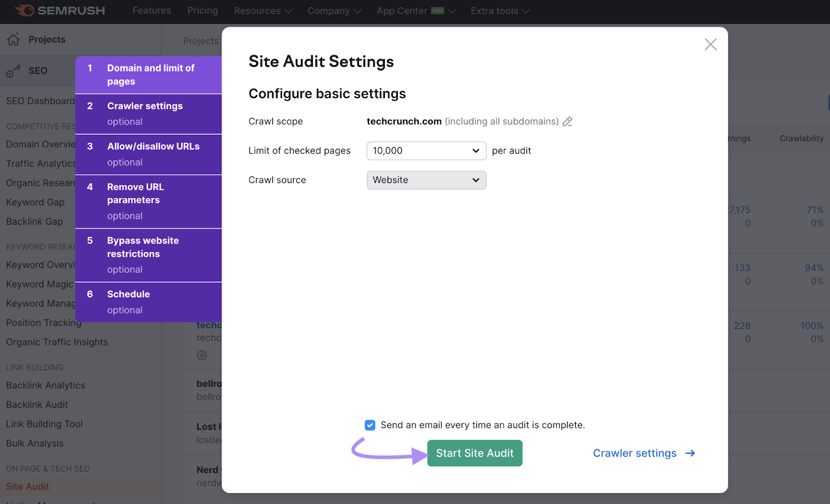
Task: Click the arrow icon beside Crawler settings
Action: click(690, 453)
